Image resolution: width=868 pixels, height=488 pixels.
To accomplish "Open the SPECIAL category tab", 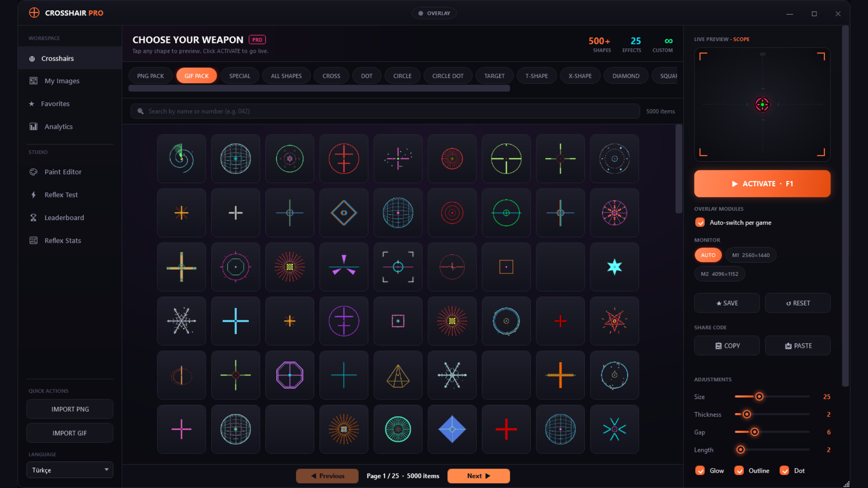I will 240,76.
